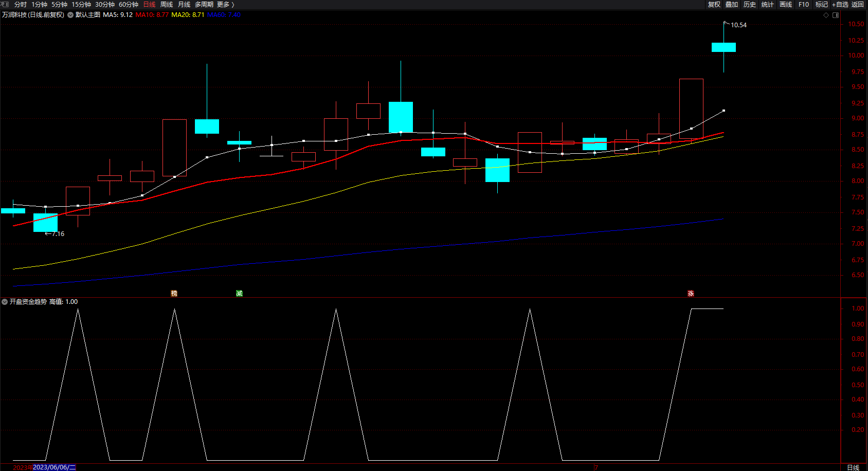Click the 7.16 low price arrow

56,234
